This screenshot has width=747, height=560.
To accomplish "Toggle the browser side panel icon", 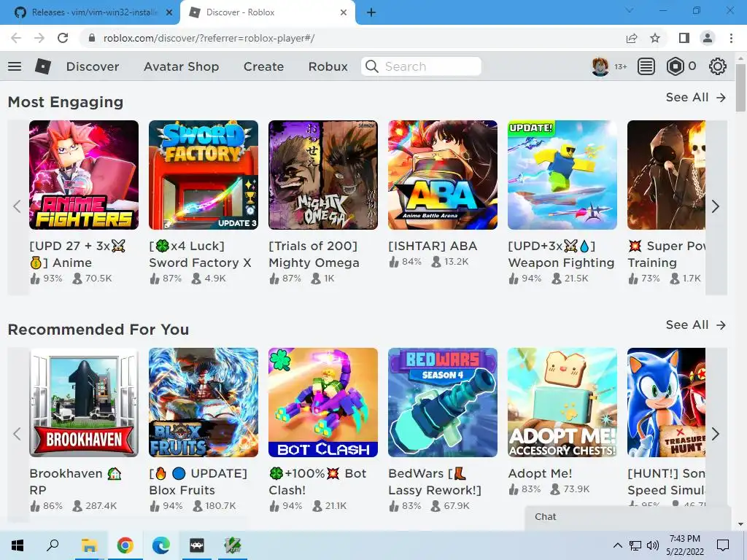I will tap(684, 38).
